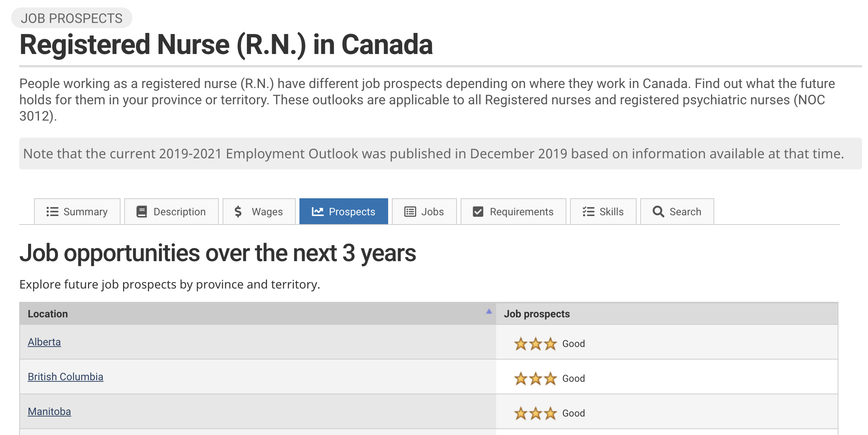The height and width of the screenshot is (435, 868).
Task: Open the British Columbia link
Action: click(x=65, y=377)
